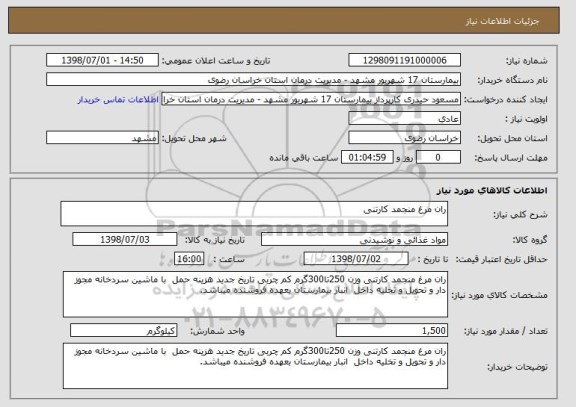Click the گروه کالا label
This screenshot has height=407, width=576.
(530, 240)
